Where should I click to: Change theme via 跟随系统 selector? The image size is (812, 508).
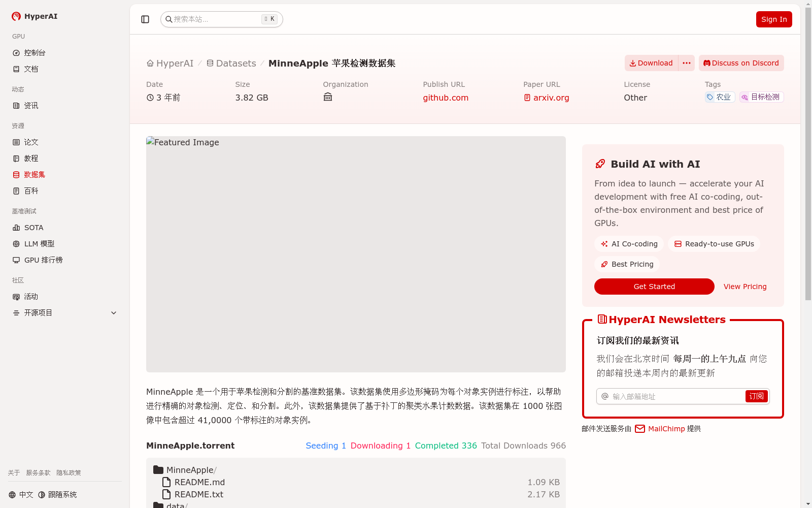[57, 495]
